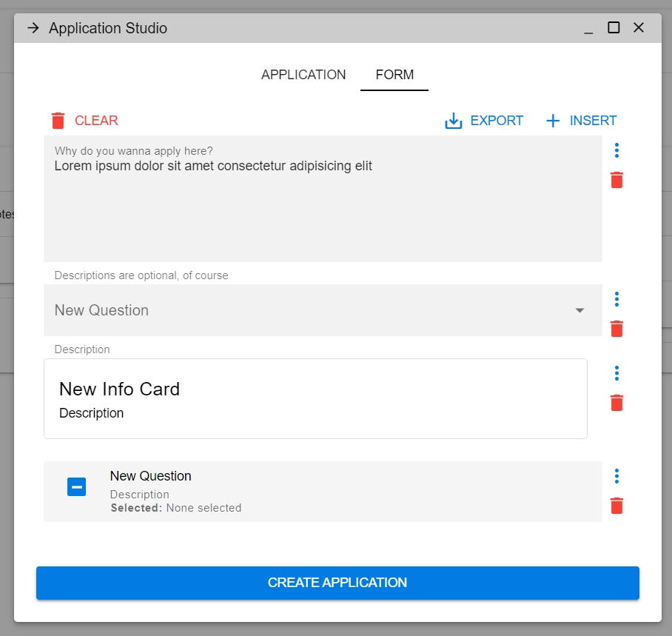The height and width of the screenshot is (636, 672).
Task: Click the Export download icon
Action: coord(454,121)
